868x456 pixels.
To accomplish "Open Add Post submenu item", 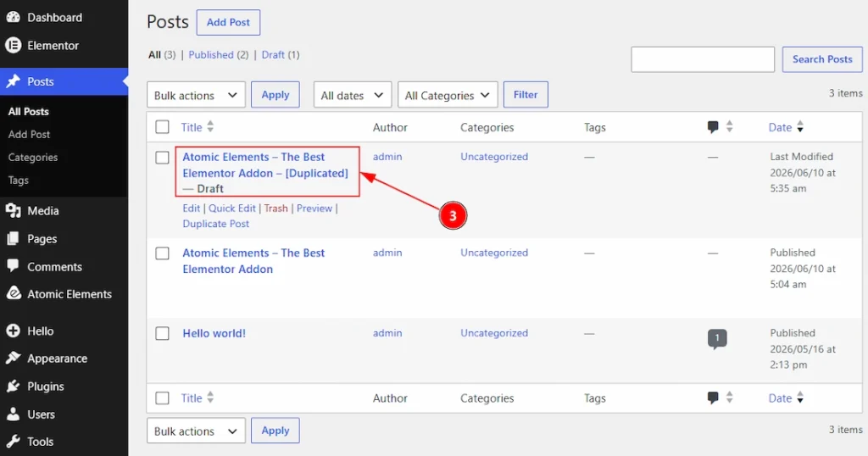I will pyautogui.click(x=29, y=134).
